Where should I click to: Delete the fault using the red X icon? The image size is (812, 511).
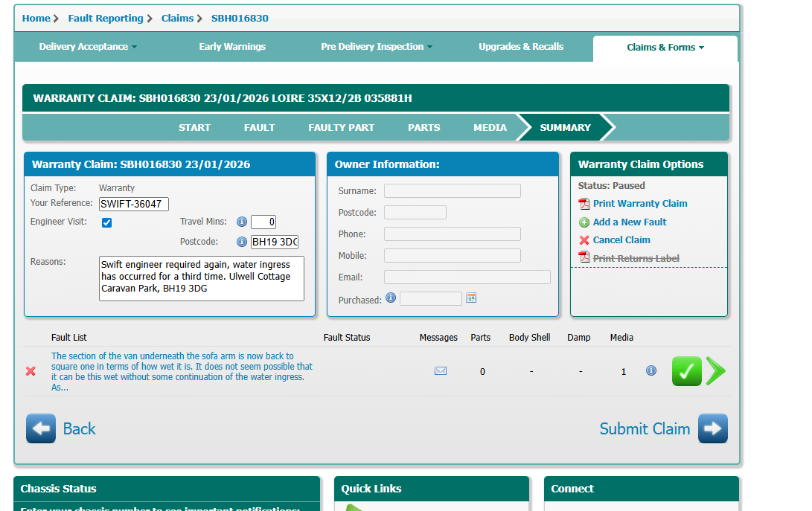pyautogui.click(x=31, y=371)
